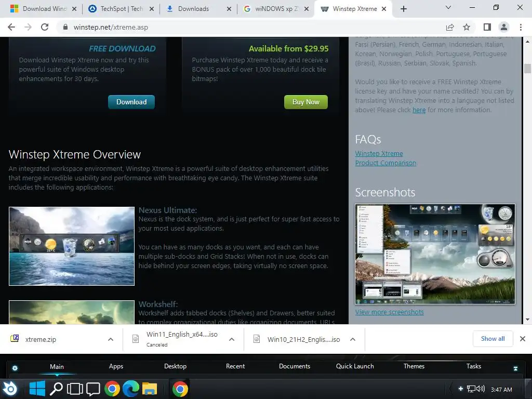Screen dimensions: 532x399
Task: Click the large Screenshots preview image
Action: click(x=435, y=254)
